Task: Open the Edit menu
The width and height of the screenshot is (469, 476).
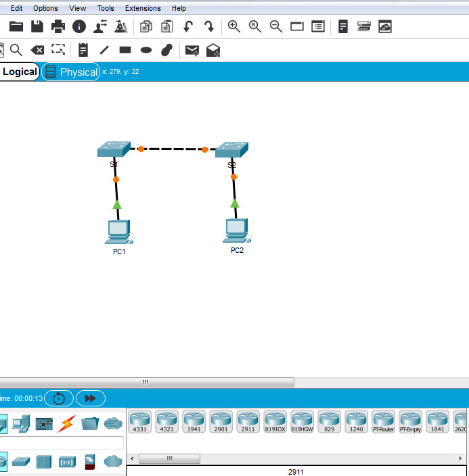Action: point(16,8)
